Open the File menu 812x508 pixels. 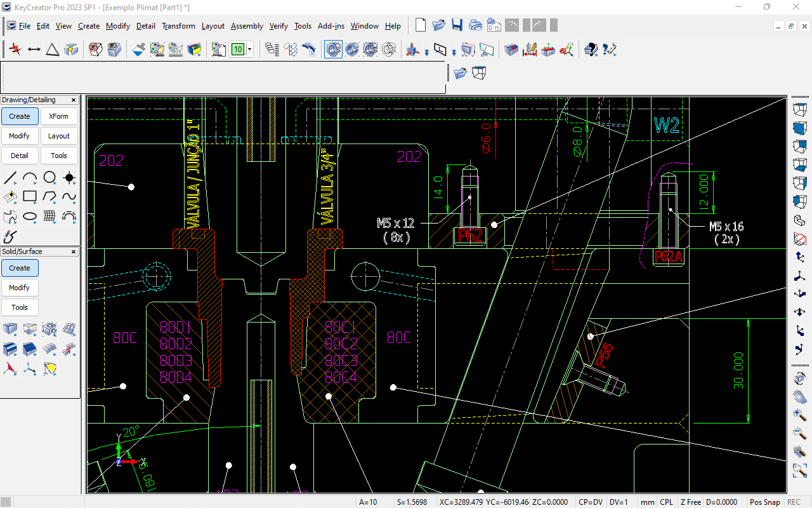(25, 26)
